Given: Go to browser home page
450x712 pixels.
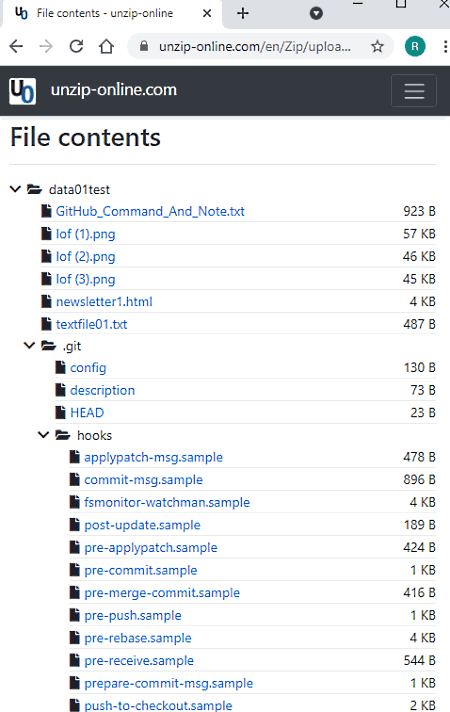Looking at the screenshot, I should tap(106, 46).
